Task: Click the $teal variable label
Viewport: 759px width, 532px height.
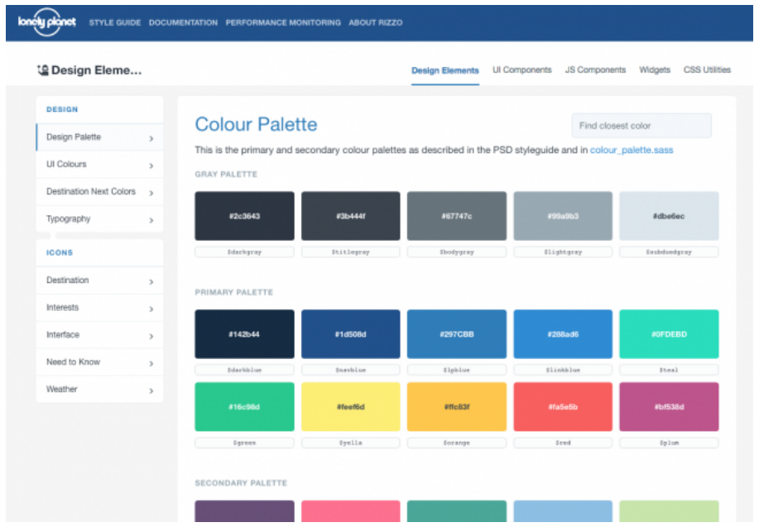Action: [x=669, y=371]
